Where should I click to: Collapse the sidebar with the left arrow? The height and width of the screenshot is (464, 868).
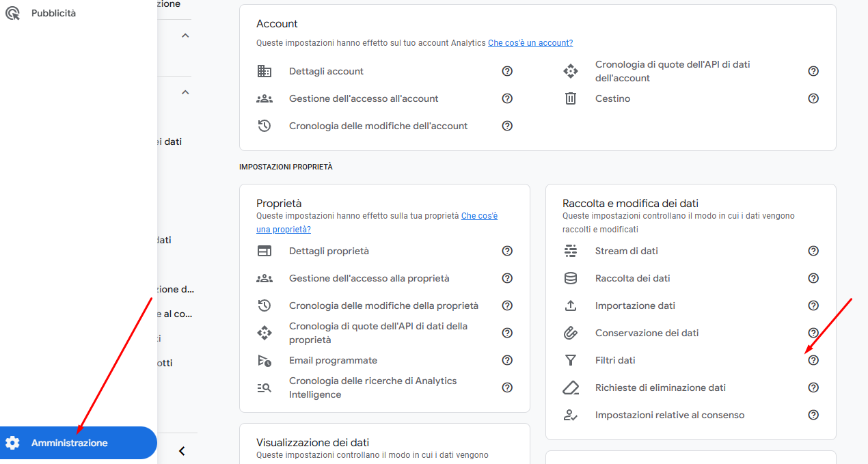(182, 451)
